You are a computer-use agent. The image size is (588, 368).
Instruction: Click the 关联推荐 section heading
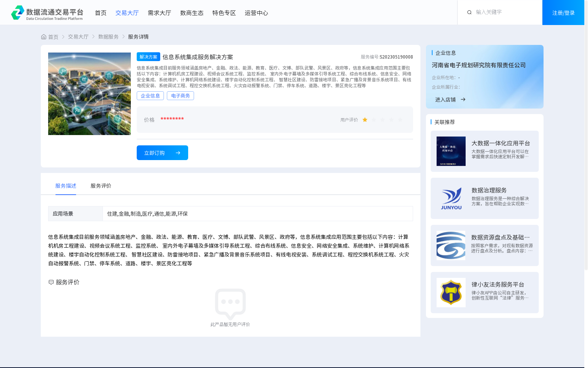coord(445,122)
